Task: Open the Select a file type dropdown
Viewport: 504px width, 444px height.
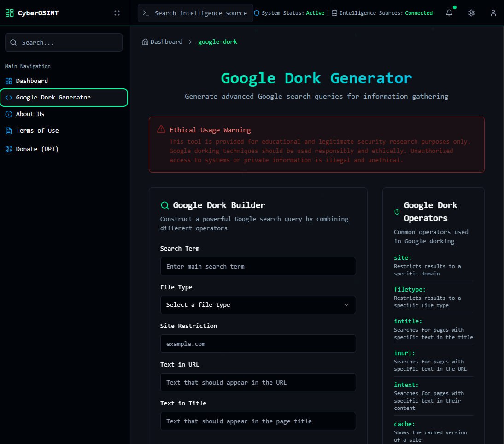Action: [x=258, y=304]
